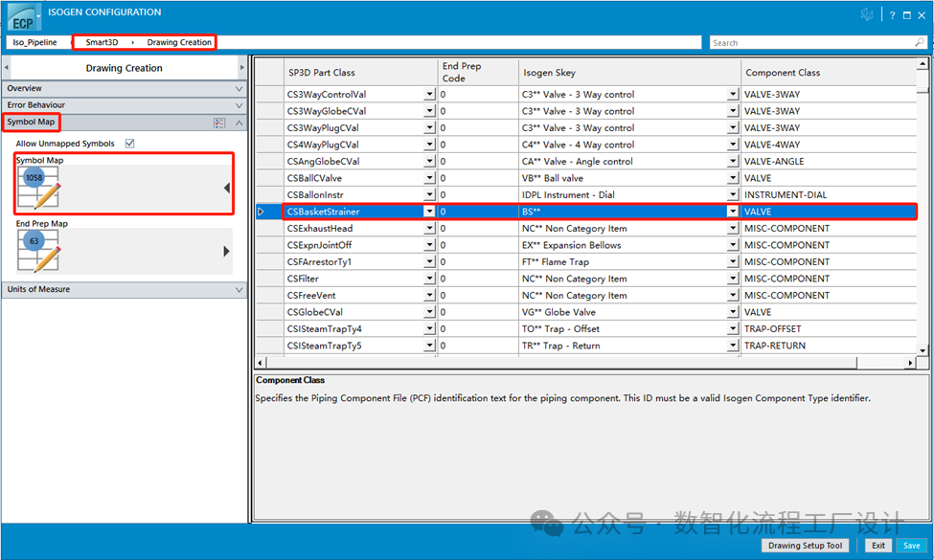Viewport: 934px width, 560px height.
Task: Select the INSTRUMENT-DIAL component class cell
Action: click(x=829, y=194)
